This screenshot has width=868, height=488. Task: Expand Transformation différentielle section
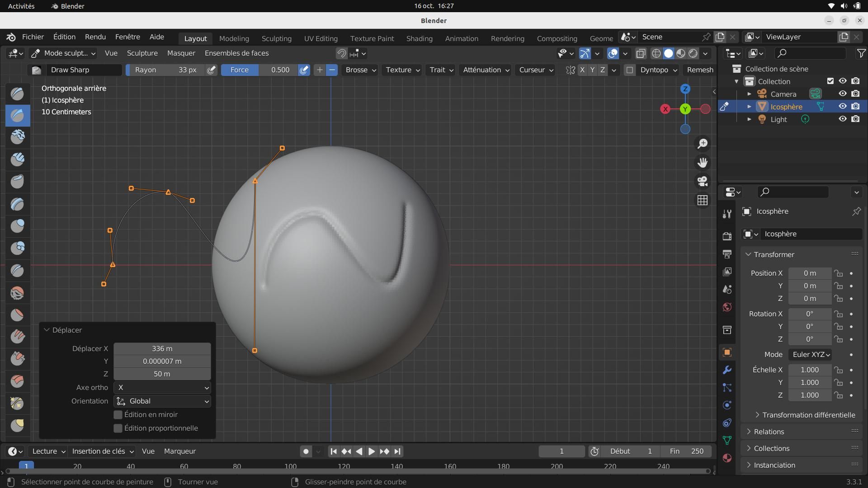click(x=805, y=415)
